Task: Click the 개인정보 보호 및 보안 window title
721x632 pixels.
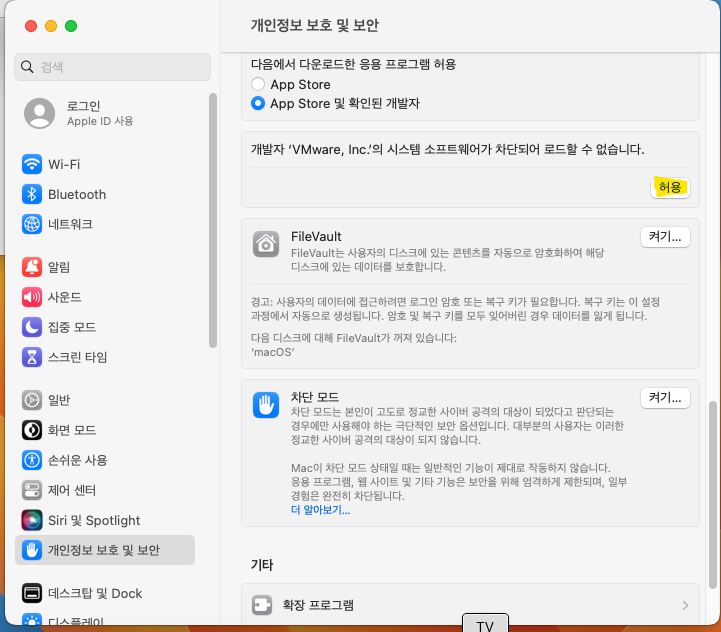Action: 315,25
